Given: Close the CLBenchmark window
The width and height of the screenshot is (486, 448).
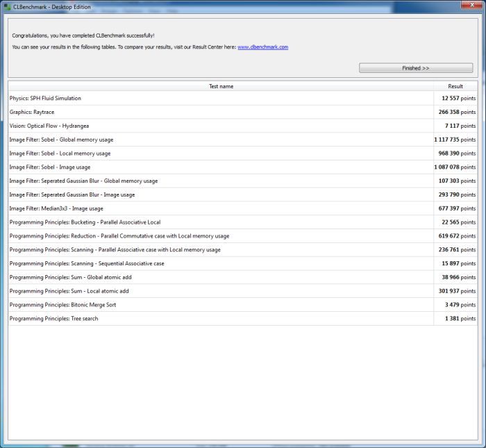Looking at the screenshot, I should click(472, 5).
